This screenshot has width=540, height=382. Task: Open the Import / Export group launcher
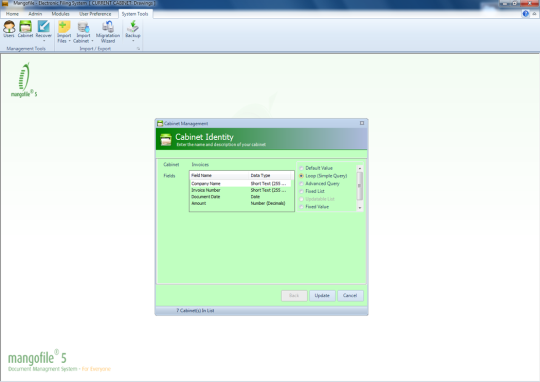138,49
